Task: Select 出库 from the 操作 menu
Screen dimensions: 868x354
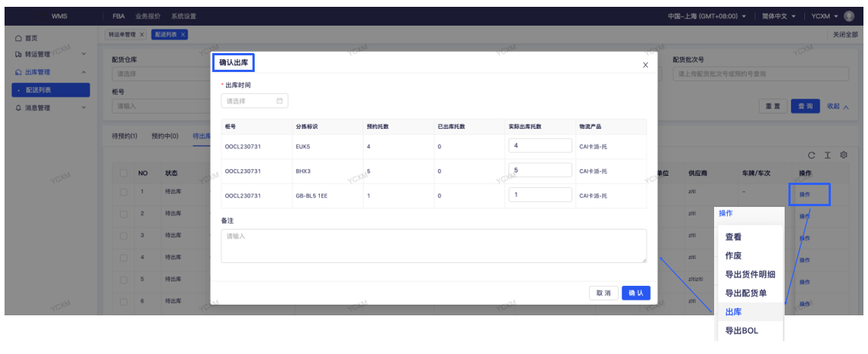Action: point(733,312)
